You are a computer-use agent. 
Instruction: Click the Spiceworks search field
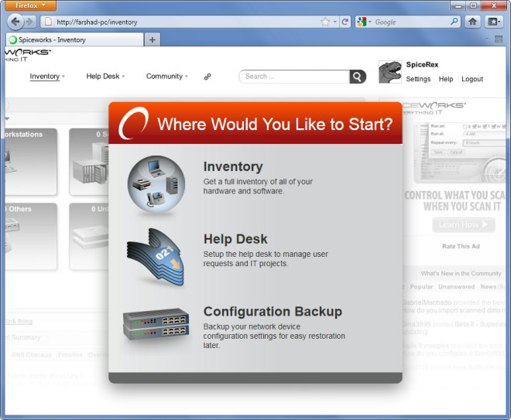(x=294, y=77)
